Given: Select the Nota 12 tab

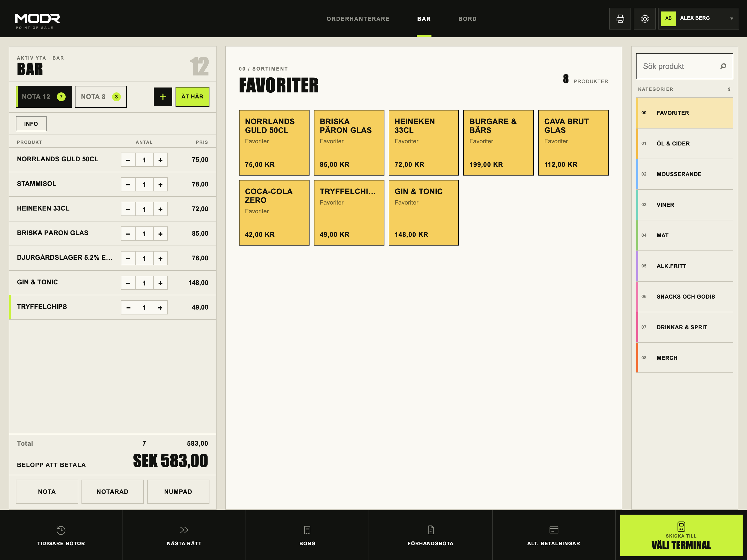Looking at the screenshot, I should coord(44,97).
